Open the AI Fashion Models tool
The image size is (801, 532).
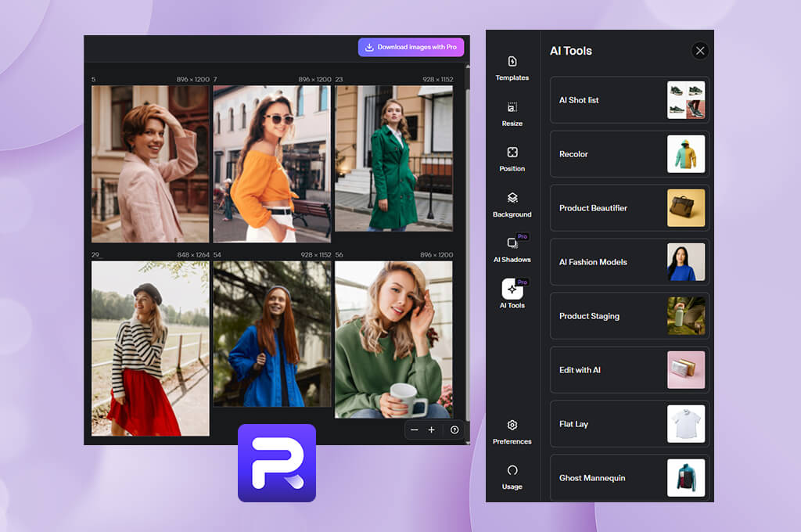click(630, 262)
